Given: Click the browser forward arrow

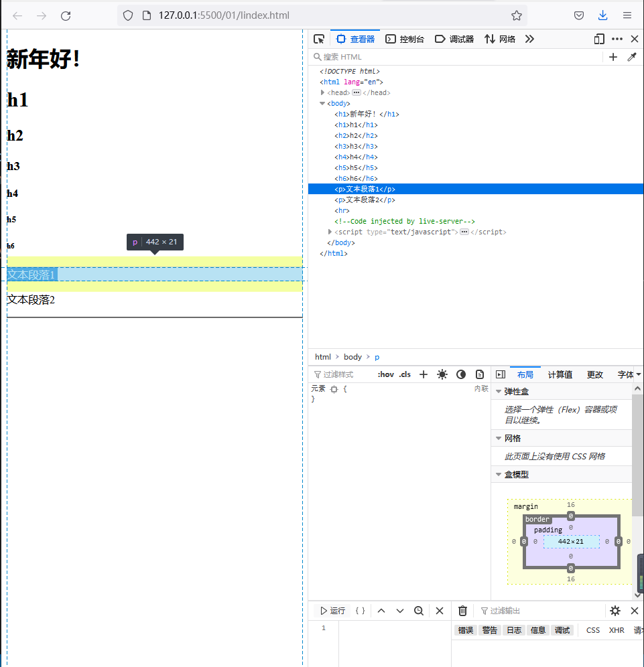Looking at the screenshot, I should 42,16.
